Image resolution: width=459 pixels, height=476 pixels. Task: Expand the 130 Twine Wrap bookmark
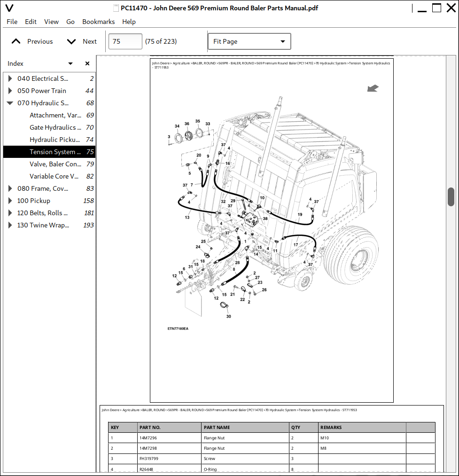[10, 225]
